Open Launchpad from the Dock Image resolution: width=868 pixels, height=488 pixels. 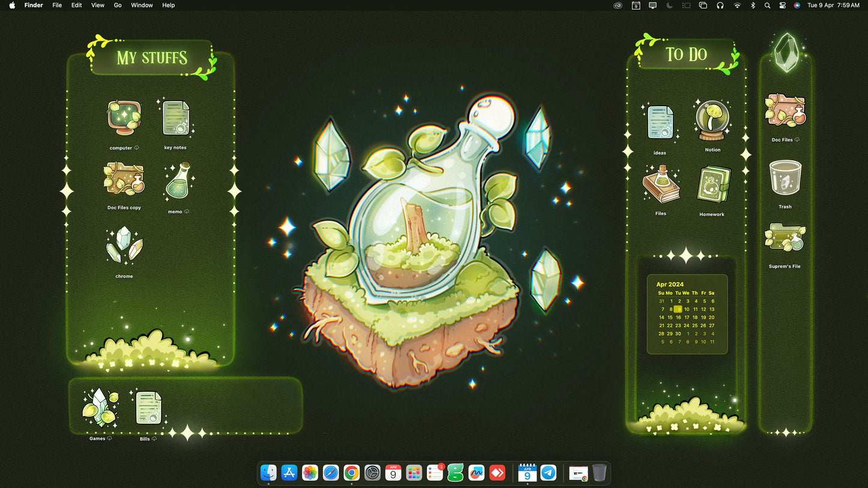click(413, 472)
